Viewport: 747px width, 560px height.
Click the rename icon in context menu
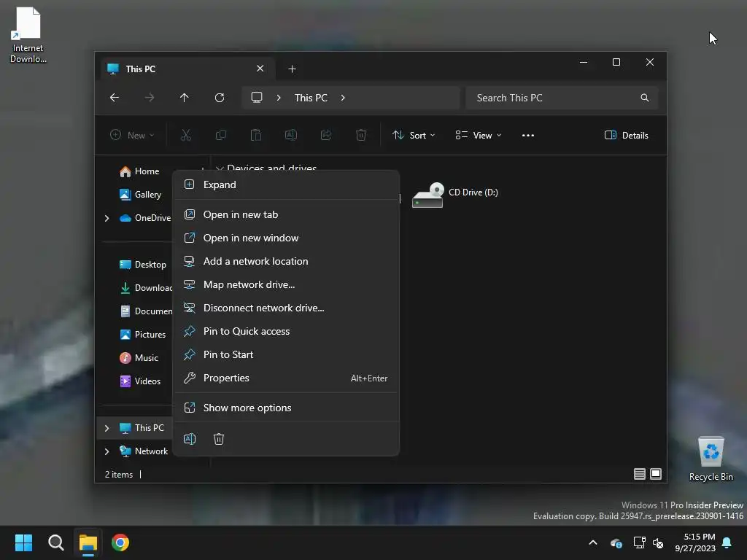pos(190,439)
